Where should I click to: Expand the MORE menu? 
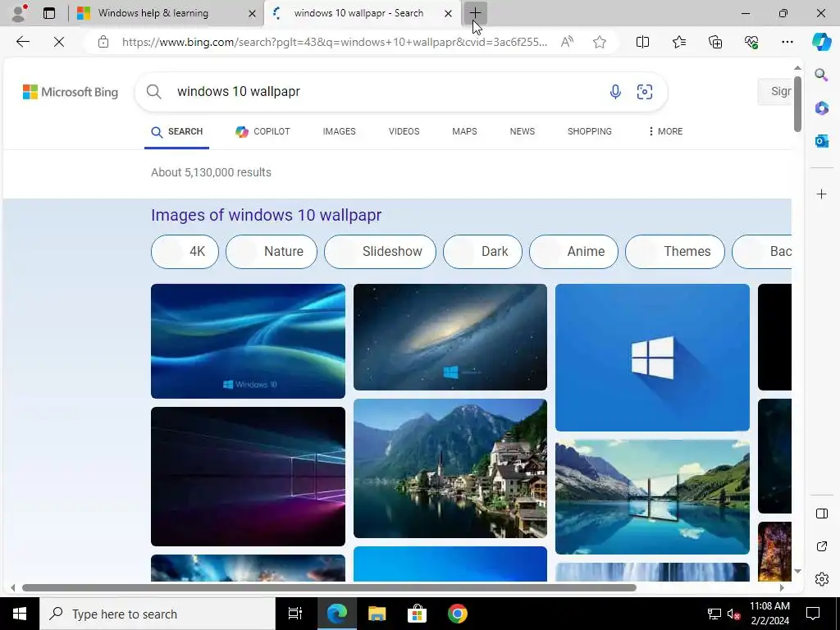click(665, 132)
